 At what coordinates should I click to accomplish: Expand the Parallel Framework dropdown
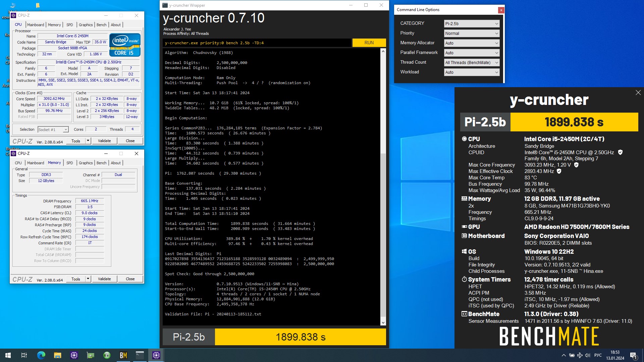click(x=472, y=53)
